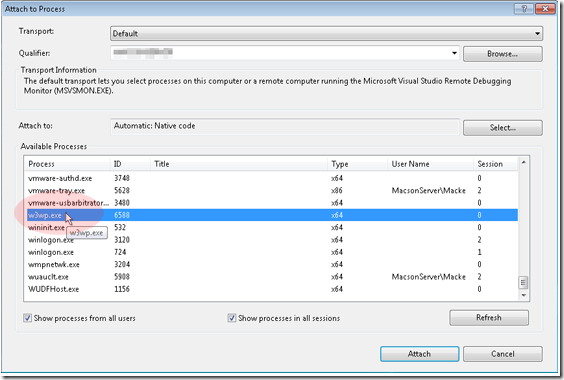The height and width of the screenshot is (380, 564).
Task: Sort list by Title column header
Action: (x=239, y=164)
